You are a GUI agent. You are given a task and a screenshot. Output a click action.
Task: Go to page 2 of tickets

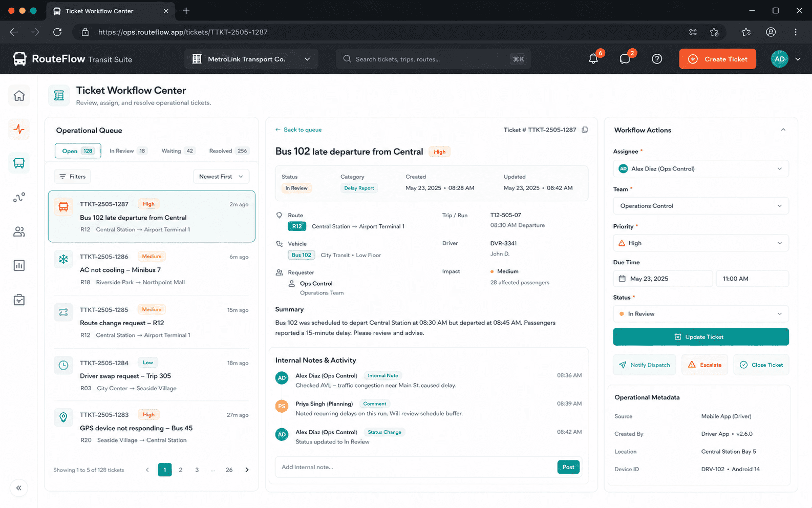click(181, 470)
